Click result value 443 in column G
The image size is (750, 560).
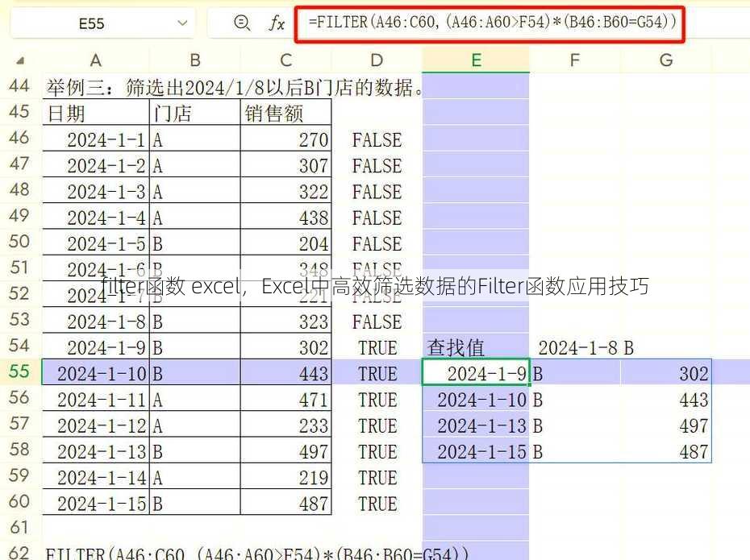pyautogui.click(x=666, y=399)
